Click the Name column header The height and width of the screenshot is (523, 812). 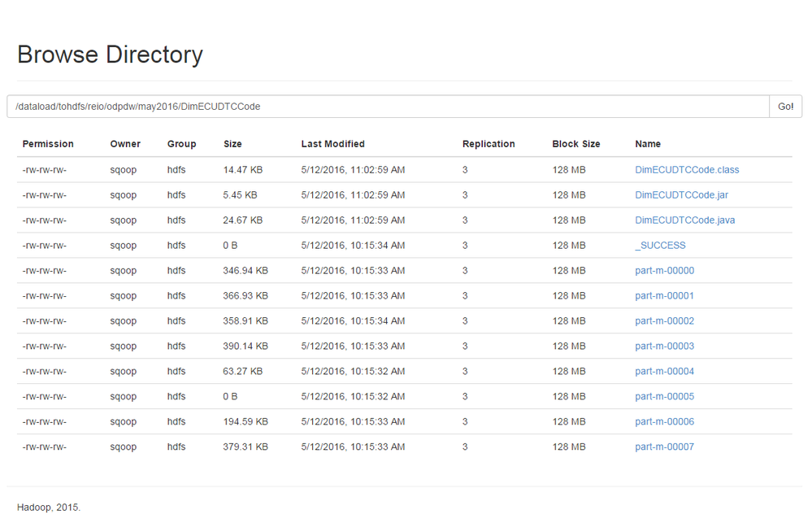tap(648, 144)
